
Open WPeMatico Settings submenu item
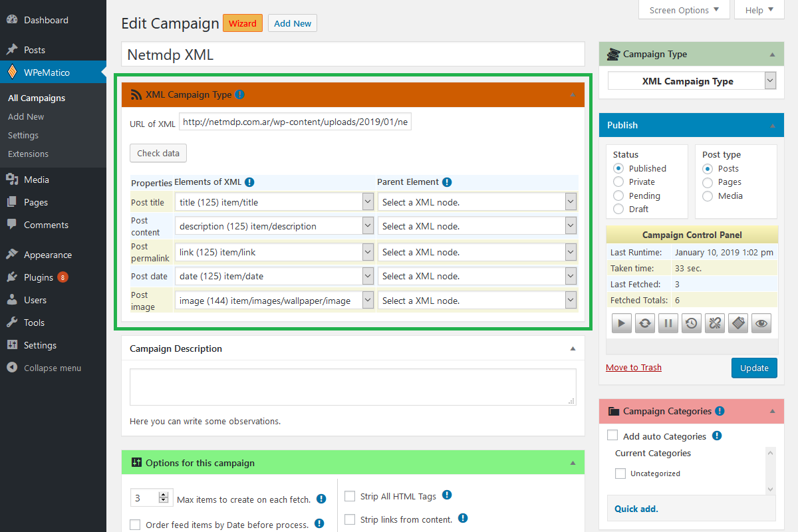(23, 135)
